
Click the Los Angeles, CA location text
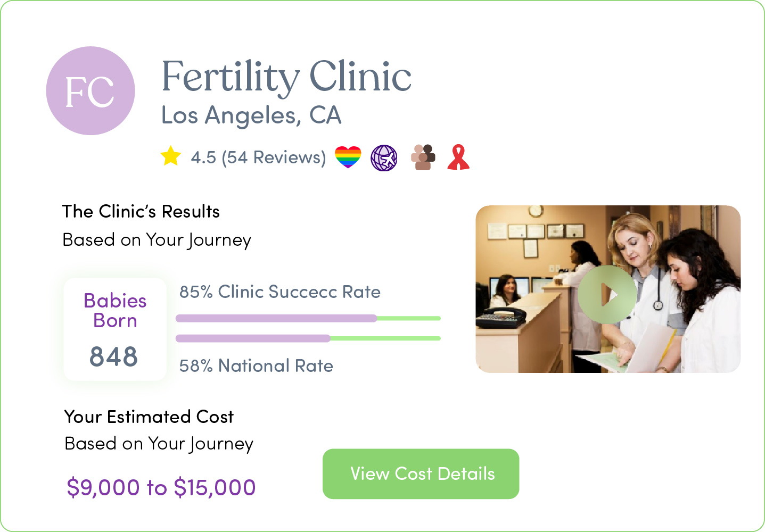tap(251, 115)
